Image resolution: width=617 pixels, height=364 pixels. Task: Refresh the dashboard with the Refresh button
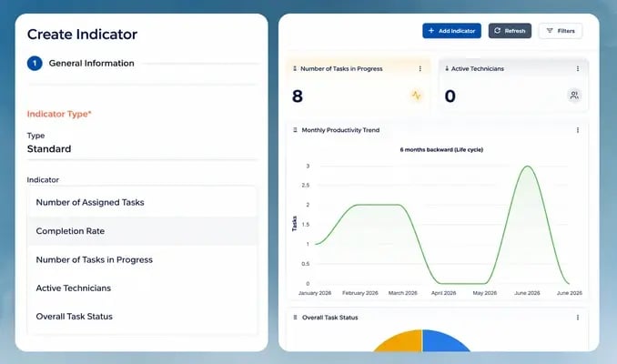tap(510, 31)
